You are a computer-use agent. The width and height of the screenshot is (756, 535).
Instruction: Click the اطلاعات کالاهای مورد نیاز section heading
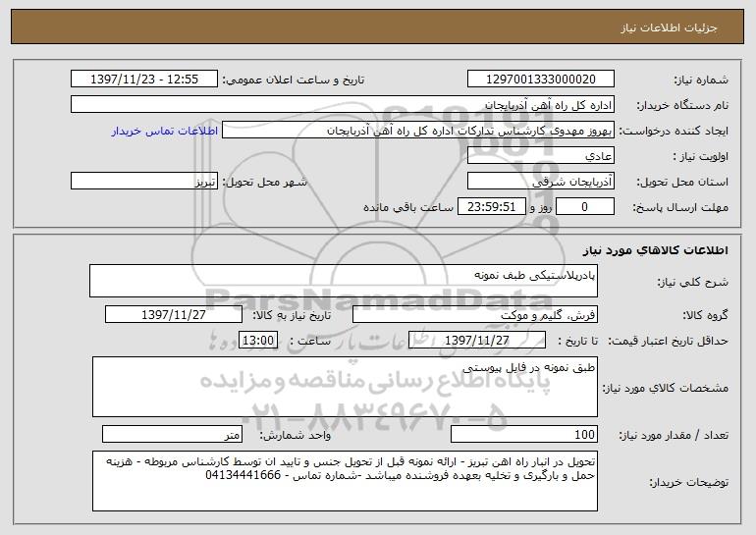(655, 250)
